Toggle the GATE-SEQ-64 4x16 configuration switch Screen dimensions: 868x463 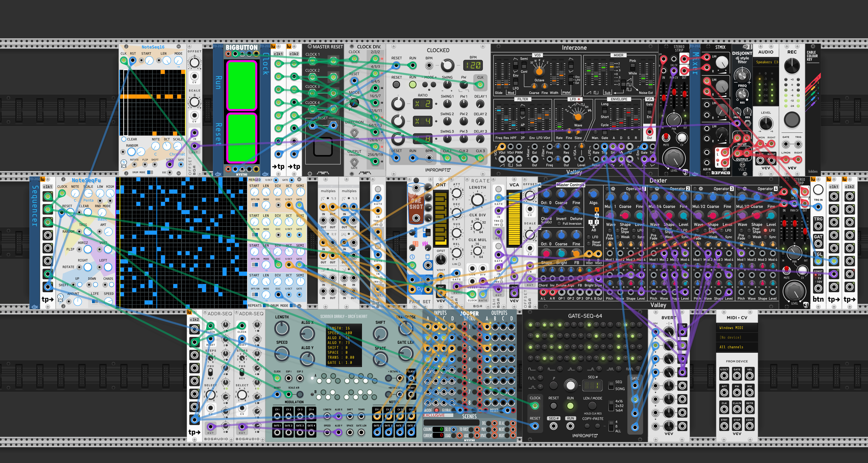pos(611,406)
